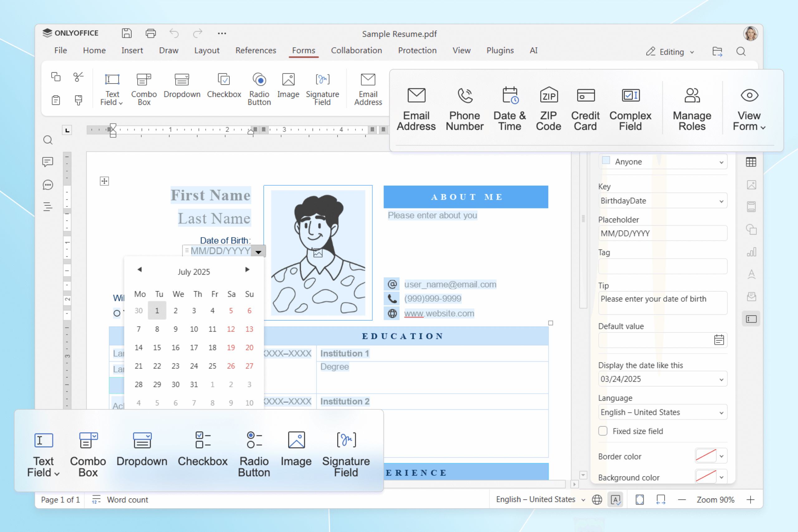Open the Key BirthdayDate dropdown
Screen dimensions: 798x532
click(663, 200)
